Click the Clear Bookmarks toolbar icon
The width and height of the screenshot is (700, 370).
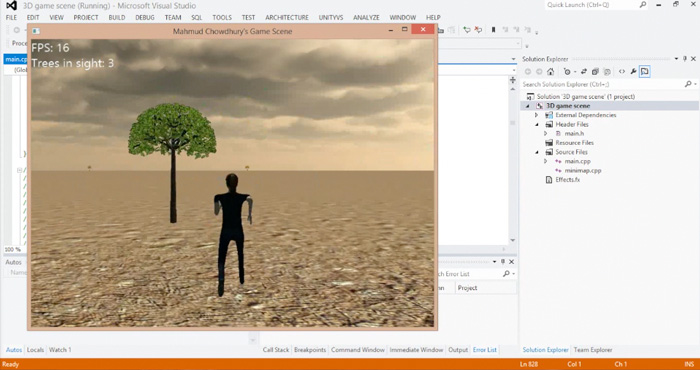[528, 30]
